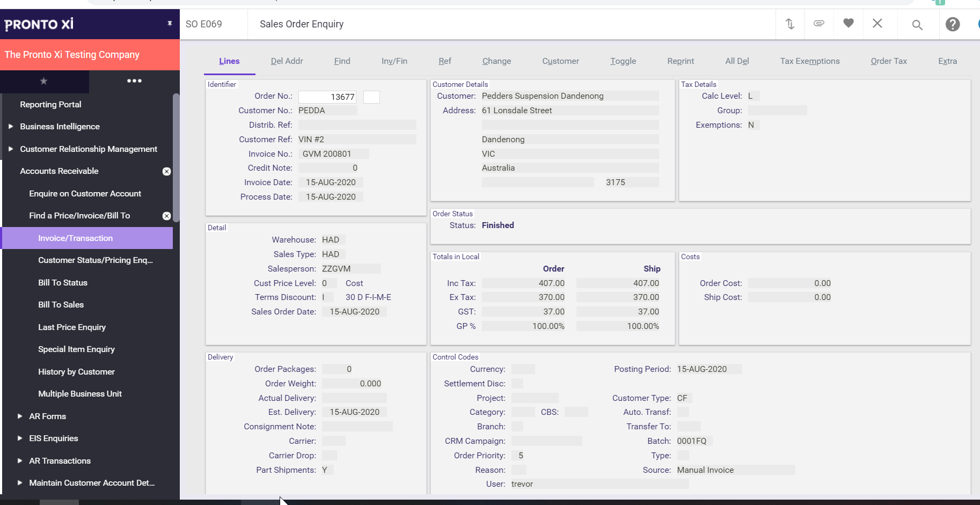The image size is (980, 505).
Task: Open Enquire on Customer Account
Action: (85, 194)
